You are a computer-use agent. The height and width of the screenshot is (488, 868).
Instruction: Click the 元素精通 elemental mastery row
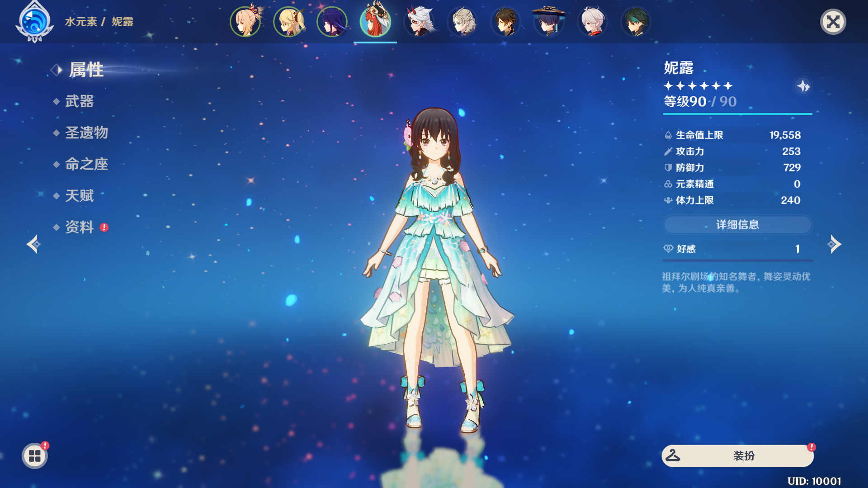pos(732,184)
